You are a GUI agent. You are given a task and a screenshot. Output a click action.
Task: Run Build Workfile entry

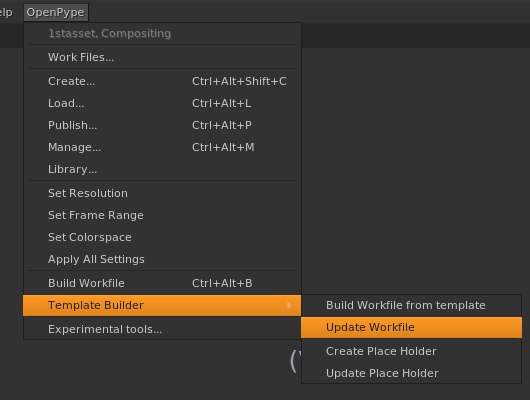click(x=162, y=283)
